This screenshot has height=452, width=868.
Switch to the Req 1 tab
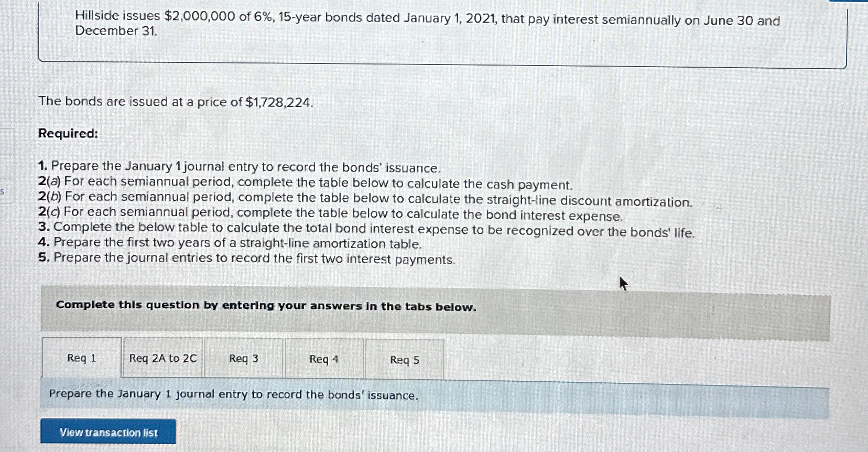pos(81,359)
